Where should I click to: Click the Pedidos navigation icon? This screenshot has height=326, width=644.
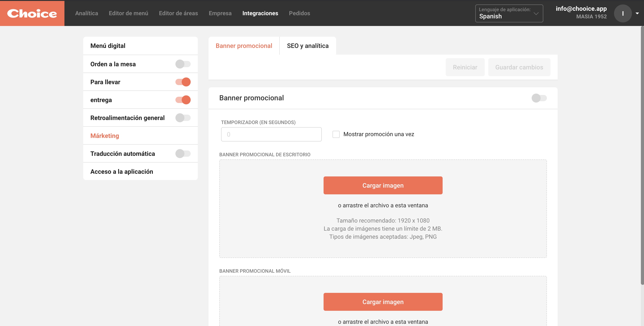coord(299,13)
